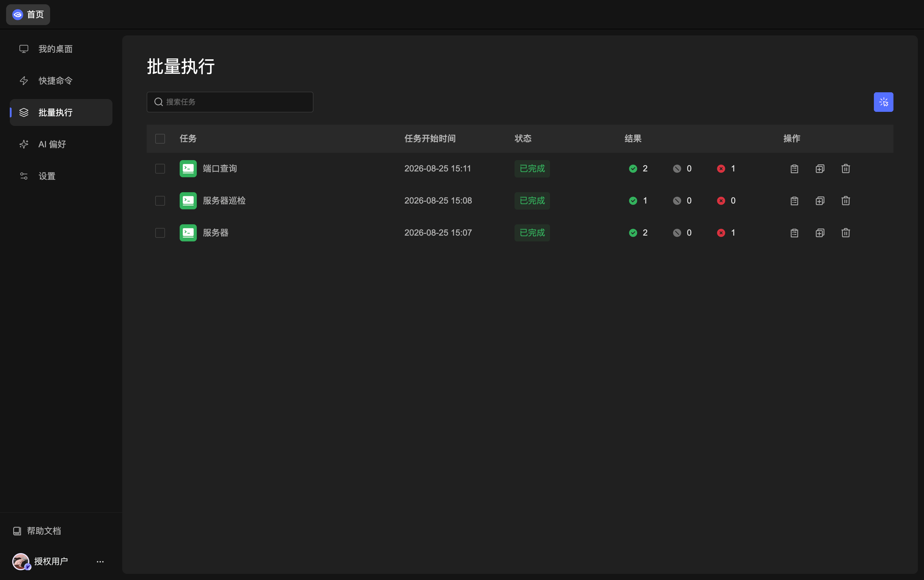Click the terminal icon of 服务器巡检
The width and height of the screenshot is (924, 580).
pos(188,201)
